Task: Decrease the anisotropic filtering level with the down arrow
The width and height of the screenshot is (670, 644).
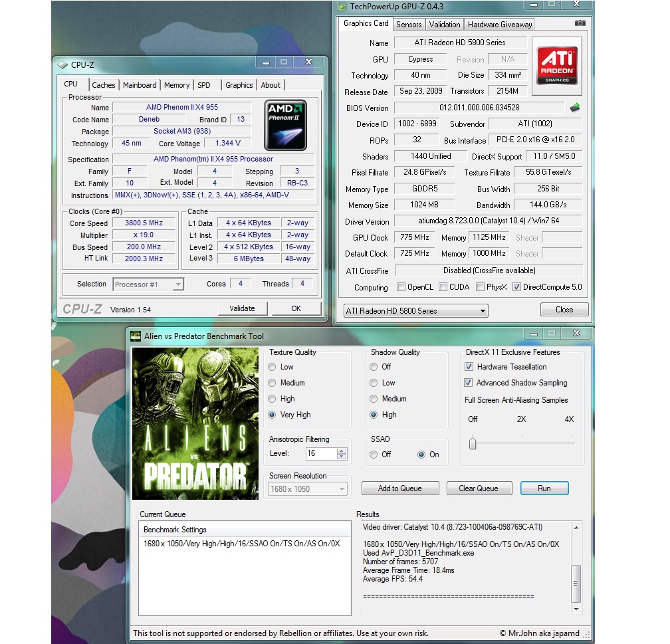Action: click(x=342, y=457)
